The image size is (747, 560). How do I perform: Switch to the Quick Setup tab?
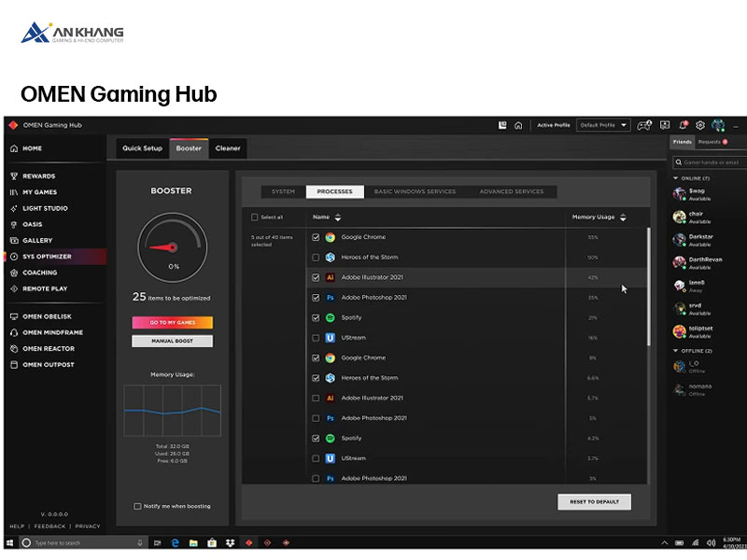(143, 148)
